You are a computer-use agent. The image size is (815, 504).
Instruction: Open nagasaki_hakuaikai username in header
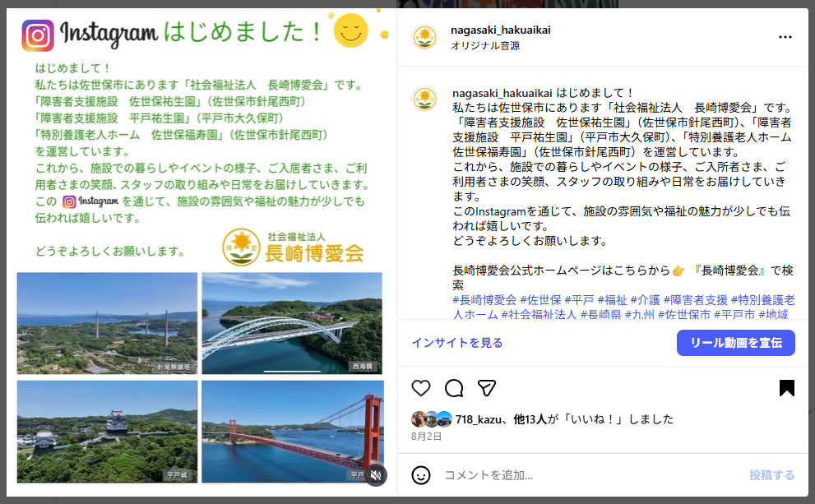(501, 30)
